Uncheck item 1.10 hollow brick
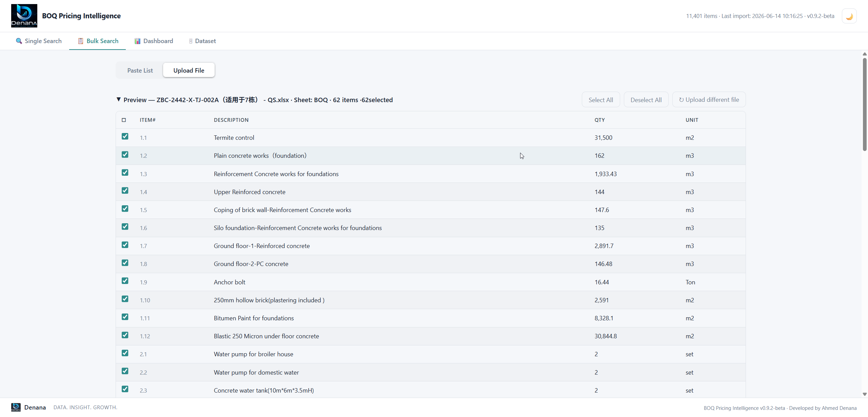Image resolution: width=868 pixels, height=417 pixels. pyautogui.click(x=125, y=299)
